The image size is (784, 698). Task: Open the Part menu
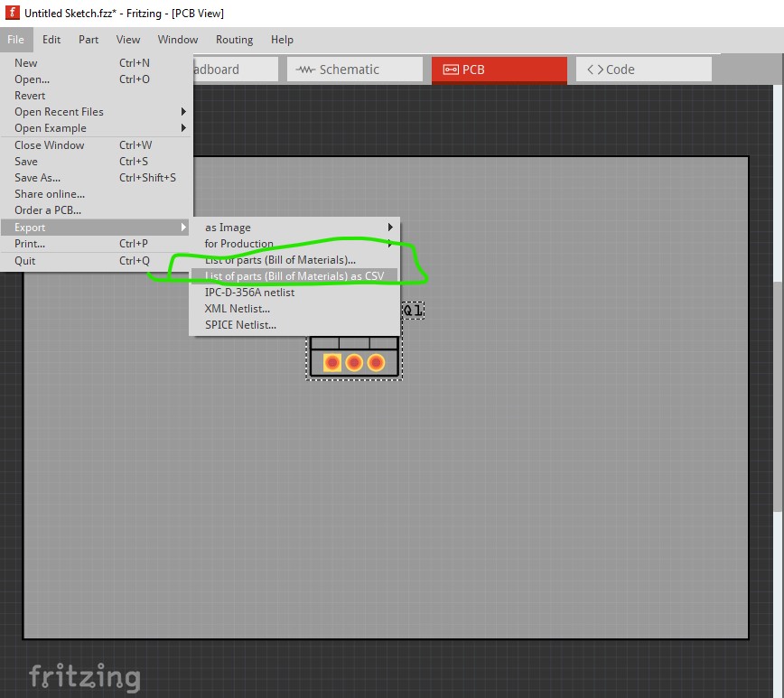(x=88, y=40)
